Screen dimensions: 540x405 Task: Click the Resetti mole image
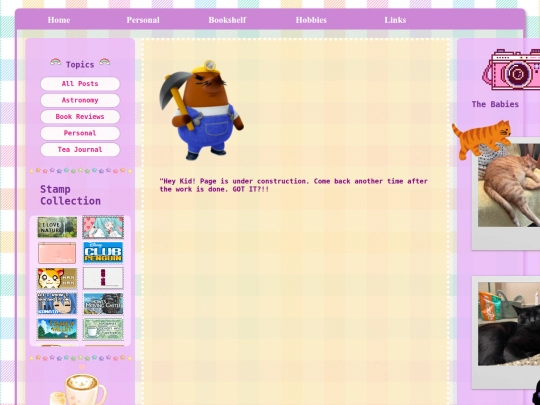click(x=201, y=110)
